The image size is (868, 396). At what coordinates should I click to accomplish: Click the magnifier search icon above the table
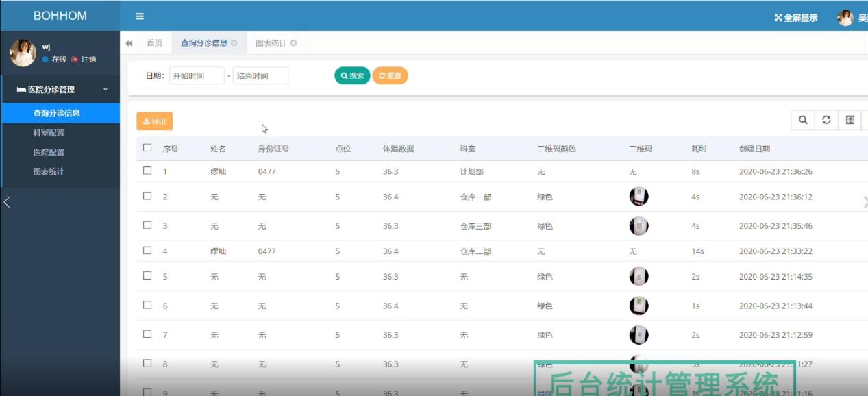802,119
